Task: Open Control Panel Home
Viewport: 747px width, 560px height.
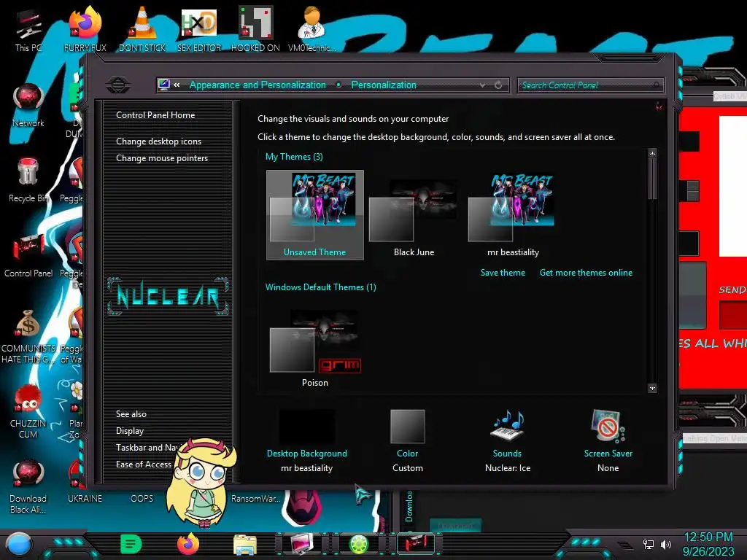Action: coord(155,114)
